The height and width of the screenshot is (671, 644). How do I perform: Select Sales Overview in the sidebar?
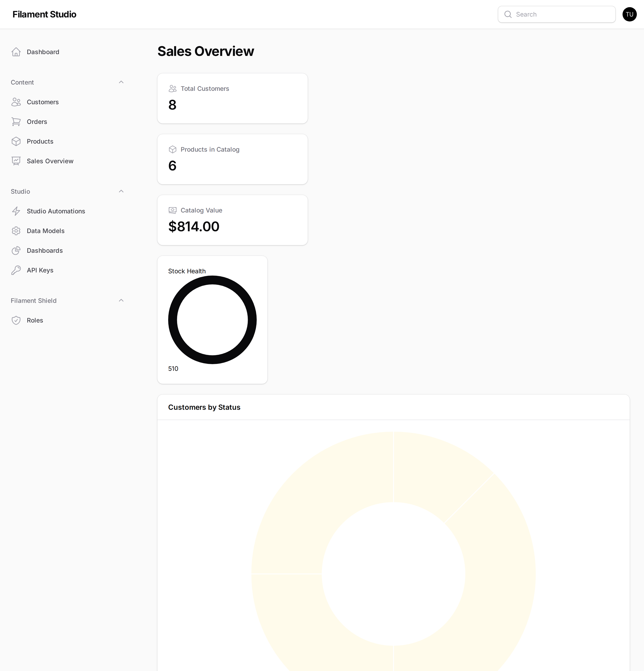pyautogui.click(x=68, y=161)
